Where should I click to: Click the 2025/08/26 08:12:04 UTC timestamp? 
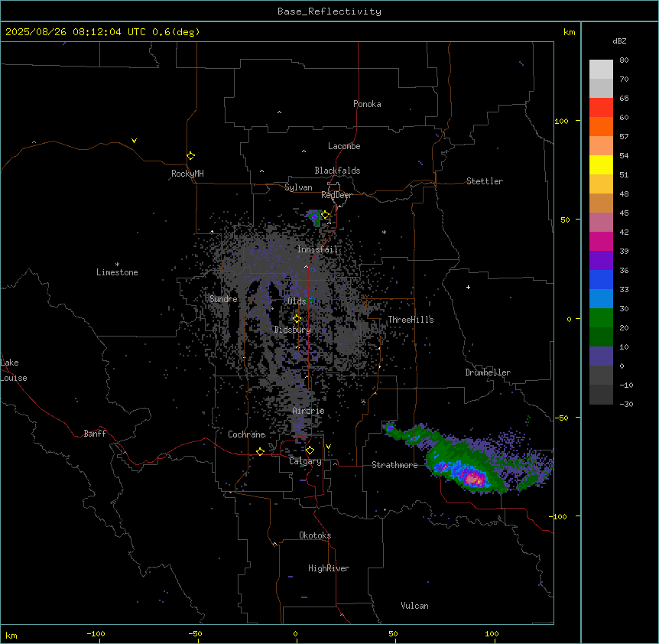coord(76,32)
